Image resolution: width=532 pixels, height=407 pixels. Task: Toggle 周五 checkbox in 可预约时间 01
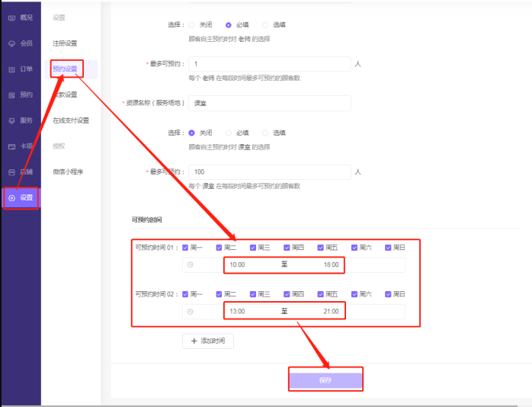click(x=320, y=248)
